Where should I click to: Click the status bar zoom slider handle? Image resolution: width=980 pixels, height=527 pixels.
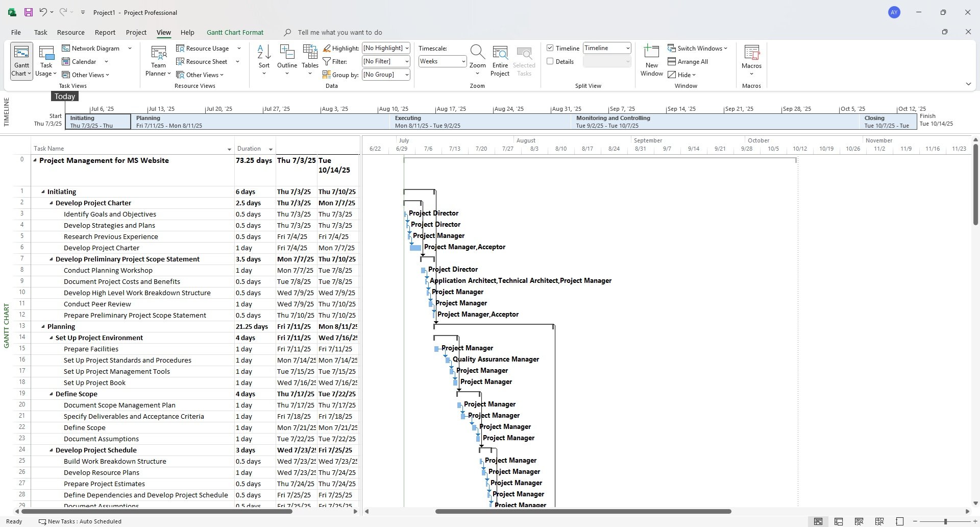(x=945, y=521)
